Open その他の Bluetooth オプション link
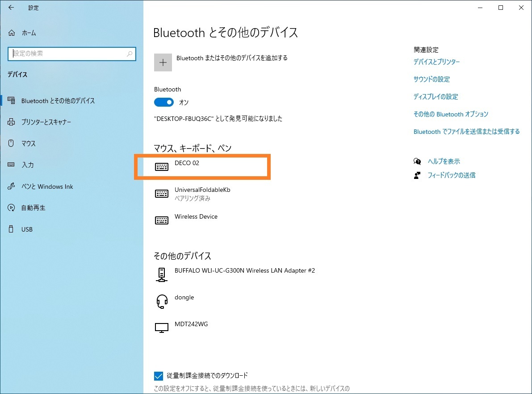This screenshot has width=532, height=394. coord(451,114)
